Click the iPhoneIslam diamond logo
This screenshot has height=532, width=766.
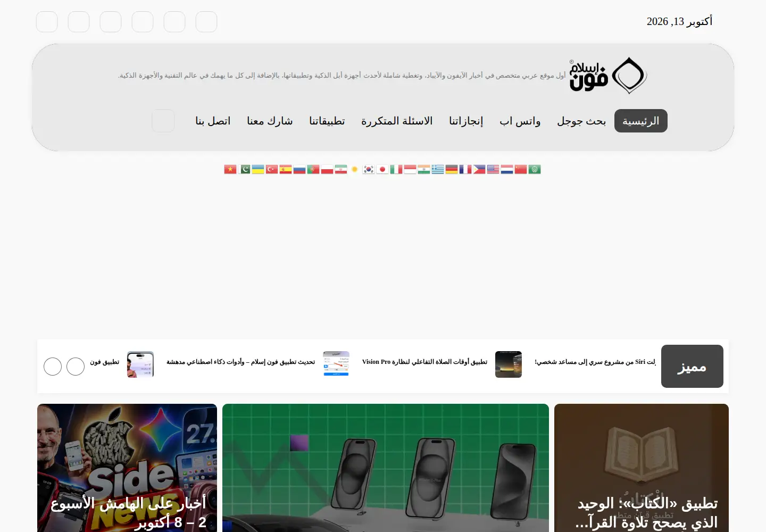[x=608, y=76]
